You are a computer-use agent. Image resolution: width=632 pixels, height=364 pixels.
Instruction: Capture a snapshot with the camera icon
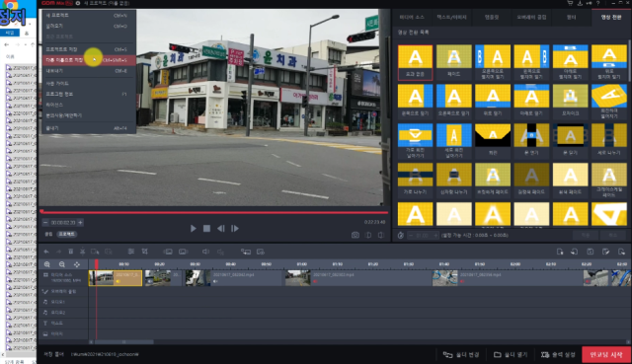(x=355, y=235)
